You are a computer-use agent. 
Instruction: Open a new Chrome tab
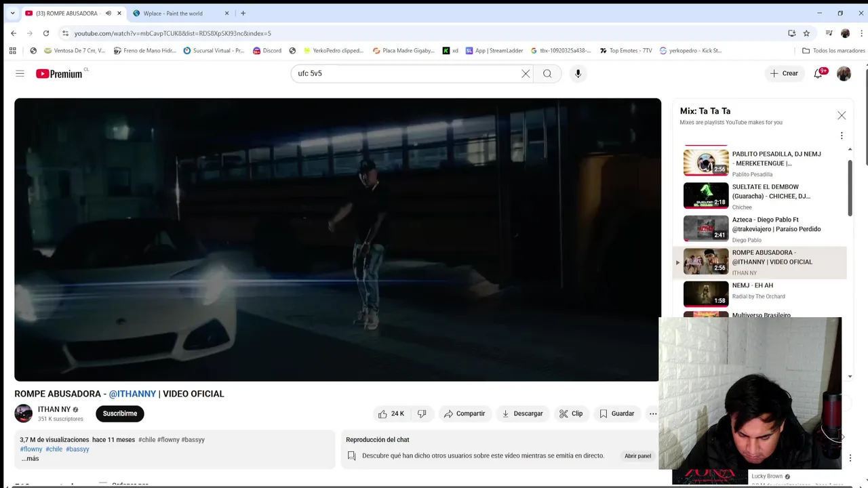pos(243,13)
